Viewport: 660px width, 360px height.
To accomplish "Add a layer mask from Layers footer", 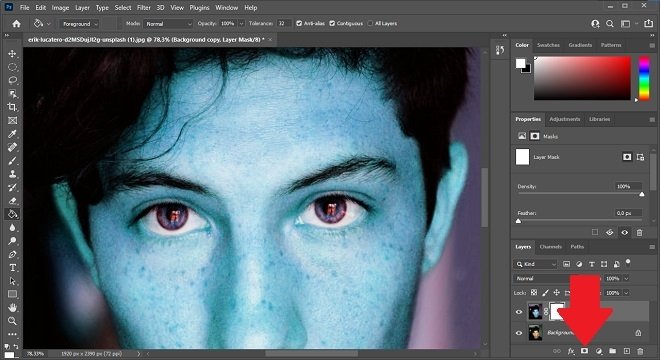I will tap(584, 351).
